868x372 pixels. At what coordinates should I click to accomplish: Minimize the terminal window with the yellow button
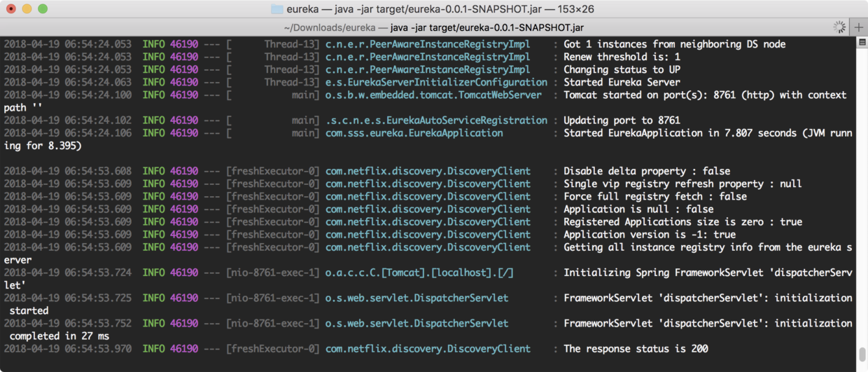27,9
